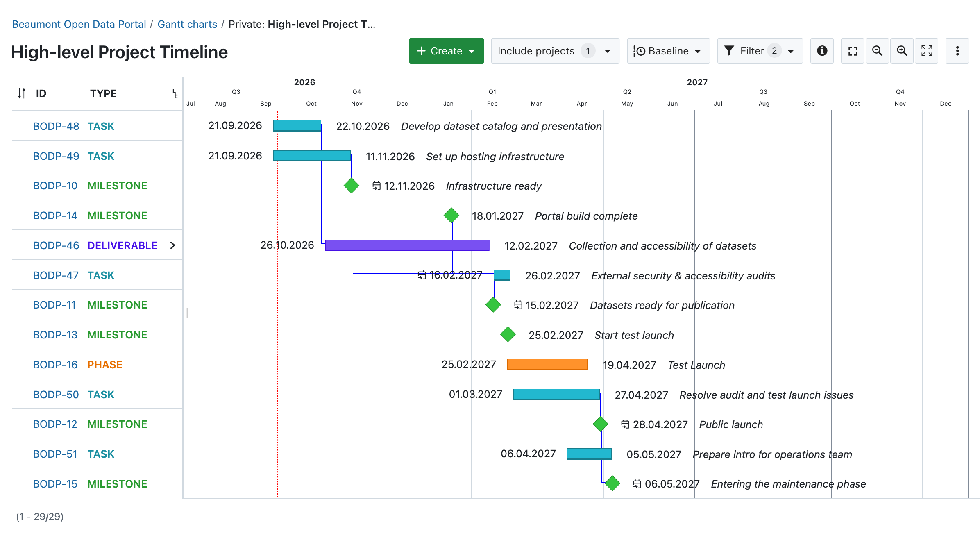Viewport: 980px width, 540px height.
Task: Open work package BODP-10
Action: point(55,186)
